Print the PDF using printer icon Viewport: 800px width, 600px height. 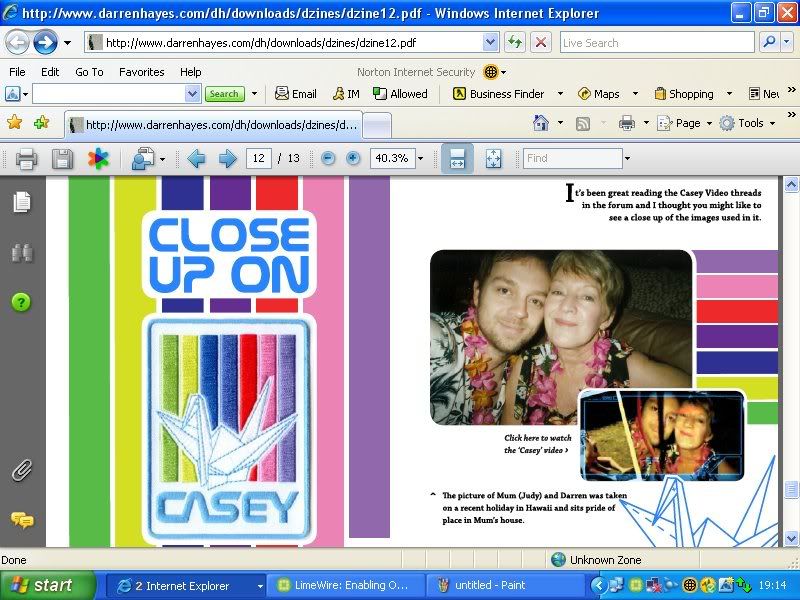pyautogui.click(x=26, y=159)
